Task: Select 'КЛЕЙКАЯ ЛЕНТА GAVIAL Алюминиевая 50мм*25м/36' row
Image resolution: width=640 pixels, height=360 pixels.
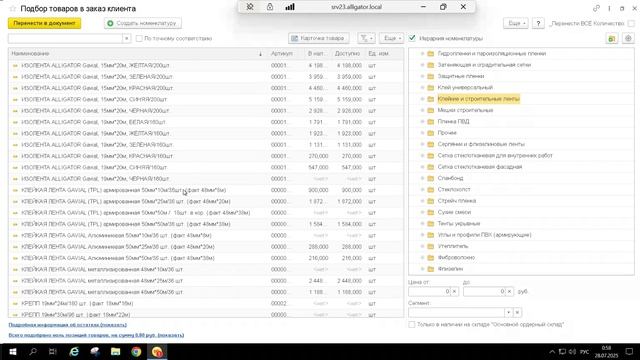Action: [206, 247]
